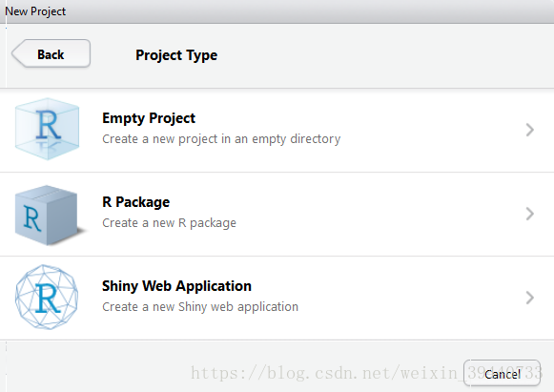Viewport: 554px width, 392px height.
Task: Open the chevron arrow for R Package
Action: [x=529, y=214]
